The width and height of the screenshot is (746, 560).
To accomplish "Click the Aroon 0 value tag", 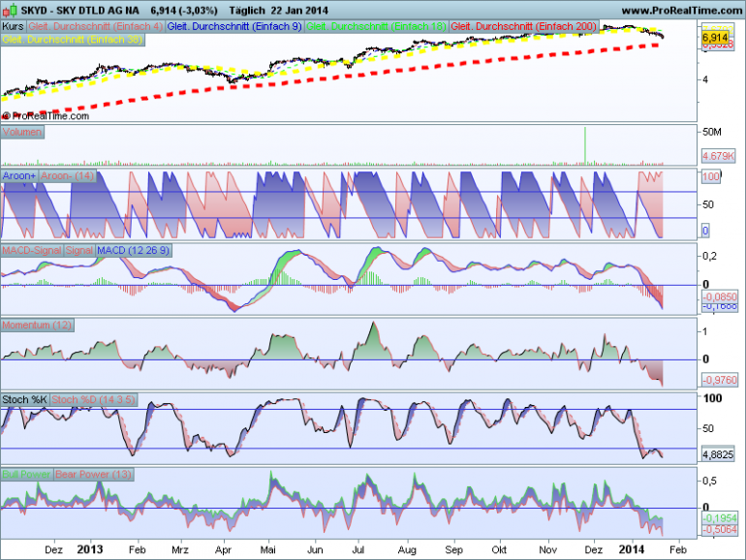I will coord(705,231).
